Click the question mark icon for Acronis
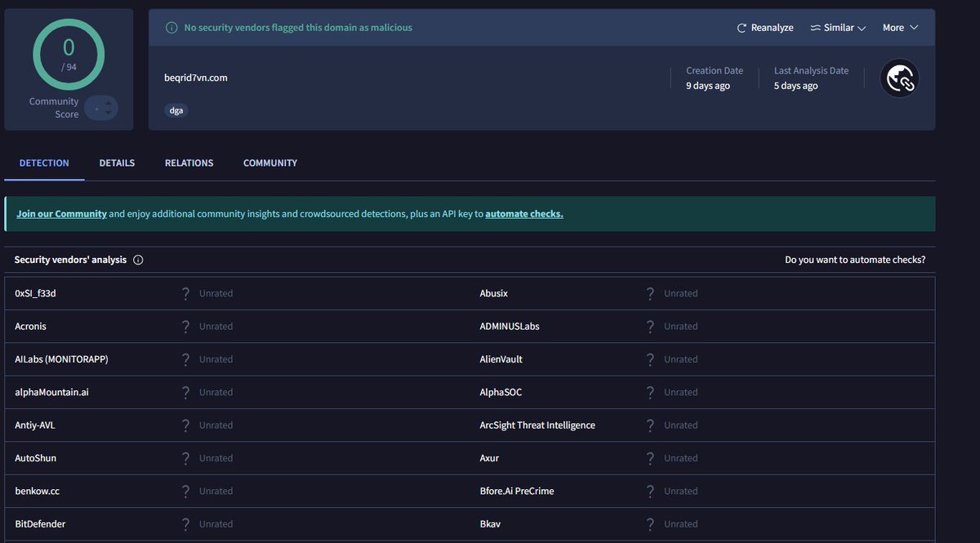The width and height of the screenshot is (980, 543). click(186, 327)
